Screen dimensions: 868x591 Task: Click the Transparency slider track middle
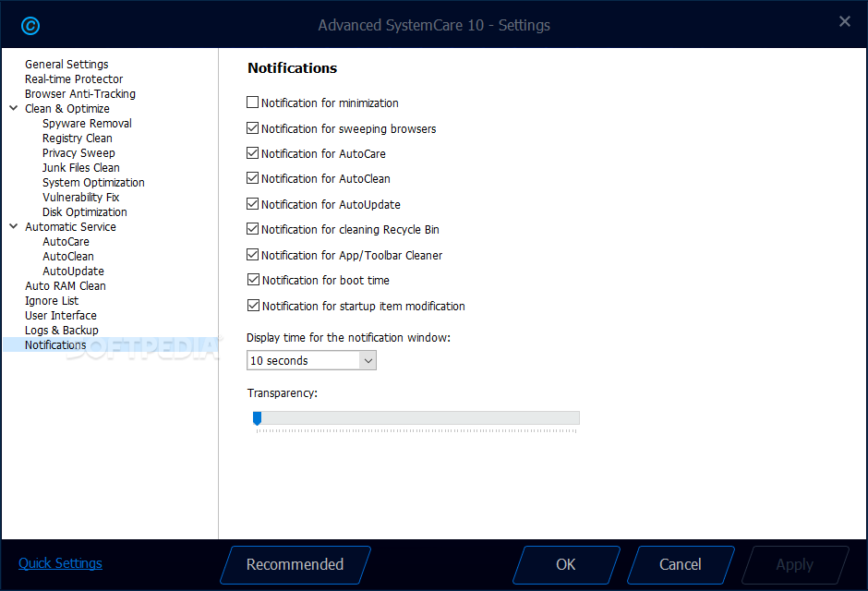click(416, 417)
